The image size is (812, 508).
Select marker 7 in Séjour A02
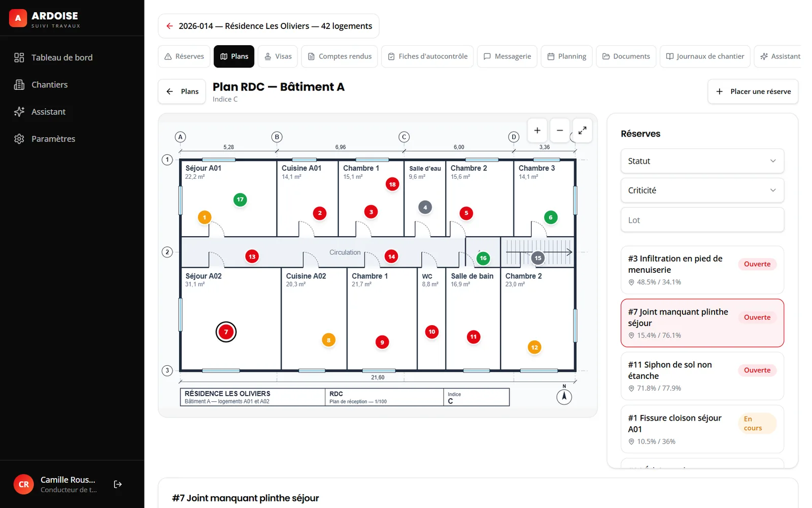(226, 332)
